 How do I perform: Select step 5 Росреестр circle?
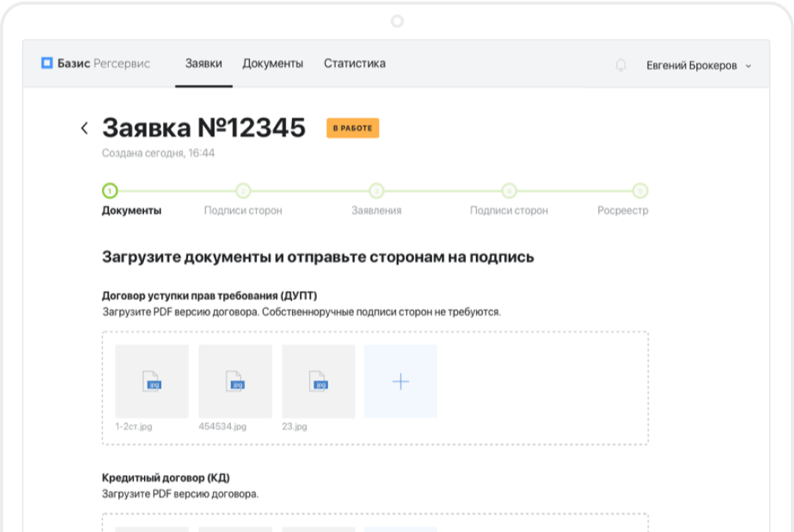[x=640, y=191]
